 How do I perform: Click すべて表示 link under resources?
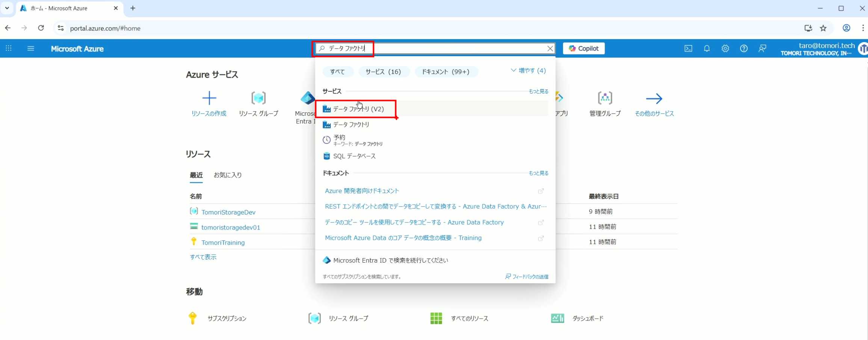(203, 257)
